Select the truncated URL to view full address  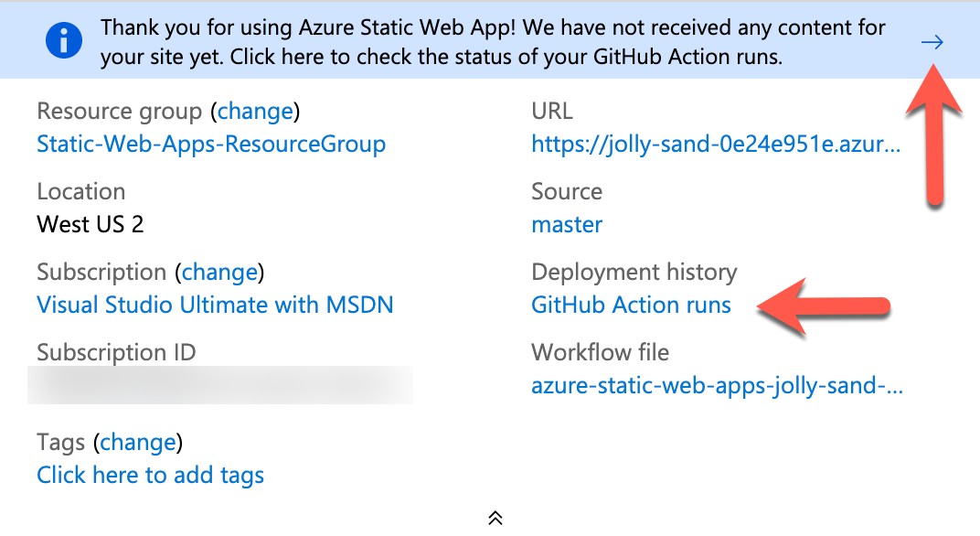pos(717,144)
